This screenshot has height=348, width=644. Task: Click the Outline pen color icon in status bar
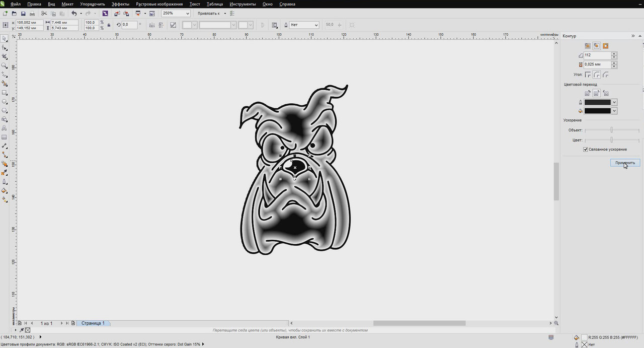coord(577,344)
